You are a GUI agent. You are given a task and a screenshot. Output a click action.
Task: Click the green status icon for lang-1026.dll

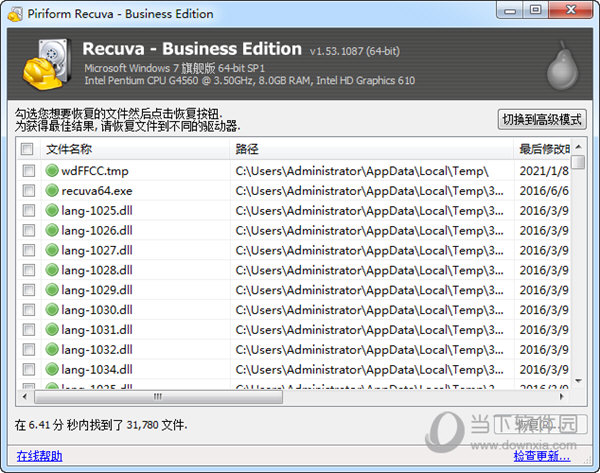pos(52,230)
